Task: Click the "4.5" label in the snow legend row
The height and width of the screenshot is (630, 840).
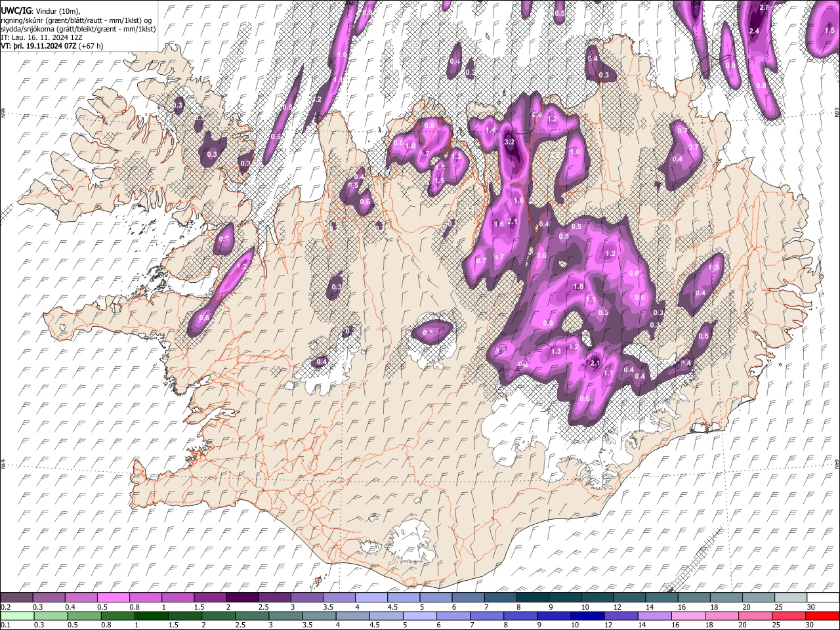Action: pos(393,606)
